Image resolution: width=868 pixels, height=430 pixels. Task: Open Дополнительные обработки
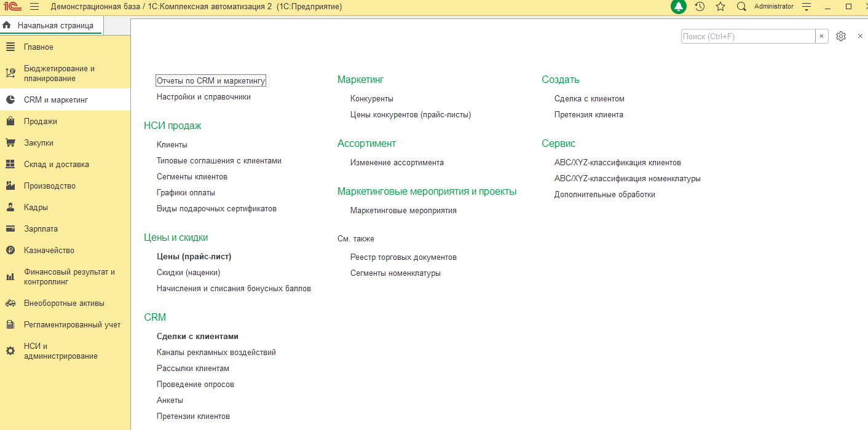click(605, 194)
